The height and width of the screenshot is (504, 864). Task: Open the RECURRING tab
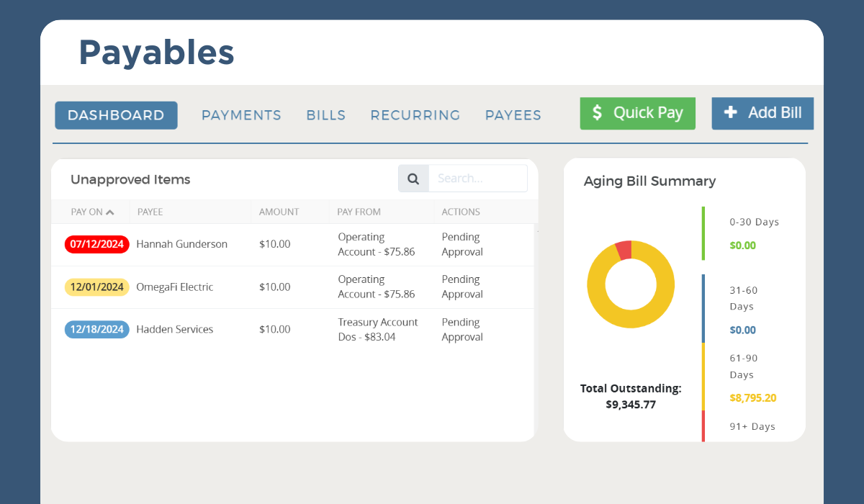click(415, 114)
